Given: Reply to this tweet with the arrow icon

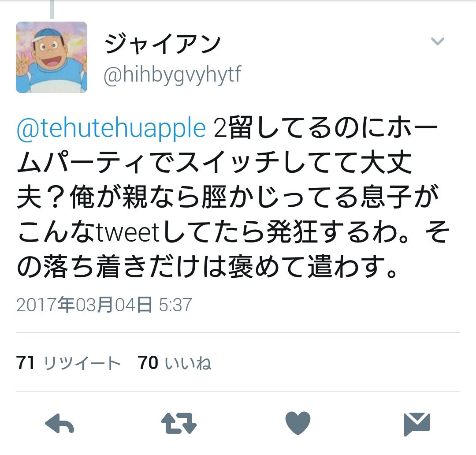Looking at the screenshot, I should (x=59, y=423).
